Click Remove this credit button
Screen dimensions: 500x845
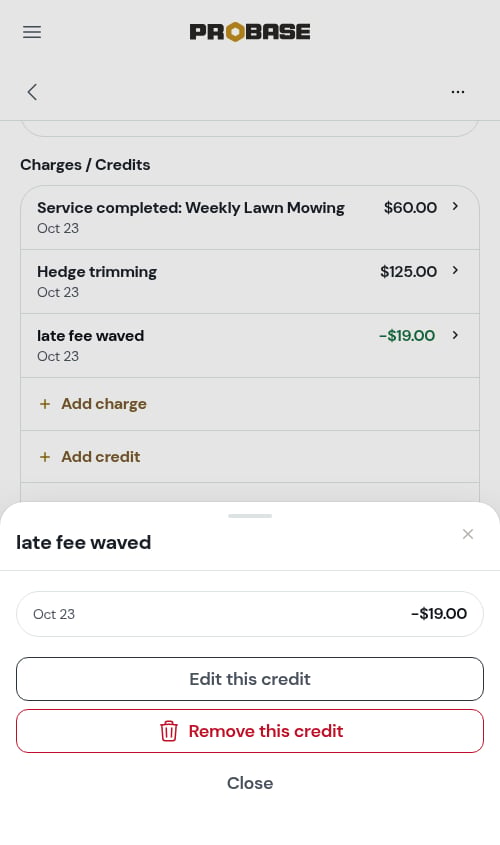(250, 731)
